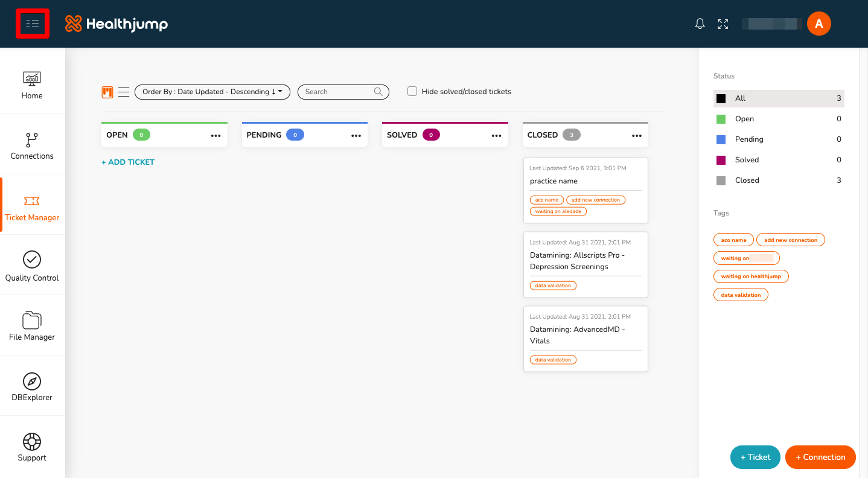Open Order By Date Updated dropdown
This screenshot has width=868, height=478.
212,92
